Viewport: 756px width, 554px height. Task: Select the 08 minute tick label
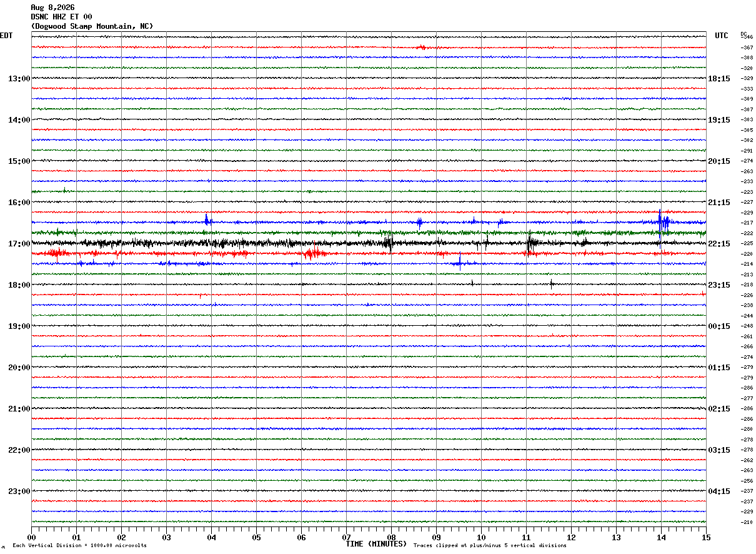(391, 537)
